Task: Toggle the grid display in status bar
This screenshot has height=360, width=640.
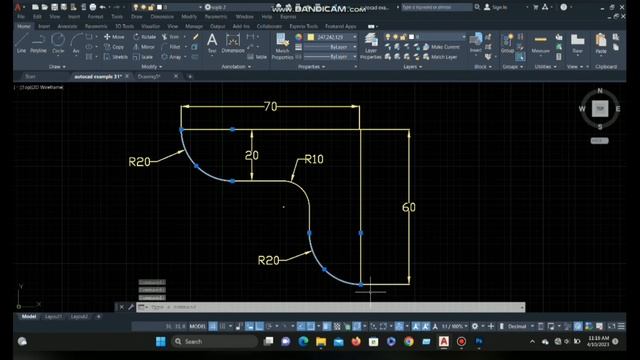Action: click(213, 326)
